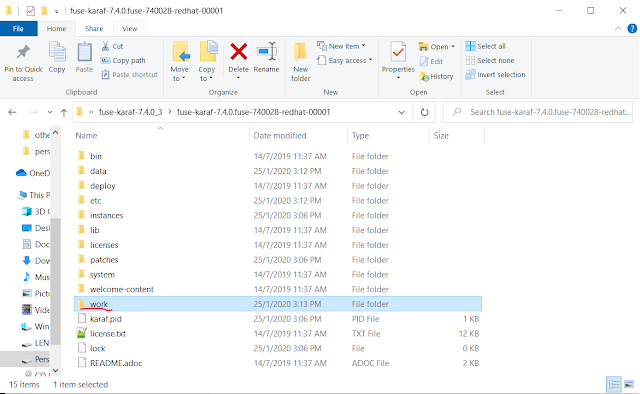The width and height of the screenshot is (640, 394).
Task: Switch to Large icons view
Action: tap(629, 384)
